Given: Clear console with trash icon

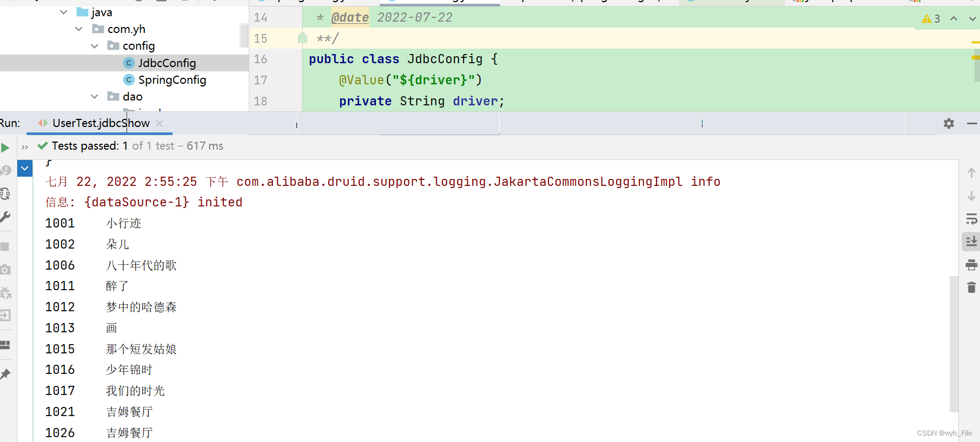Looking at the screenshot, I should point(971,287).
